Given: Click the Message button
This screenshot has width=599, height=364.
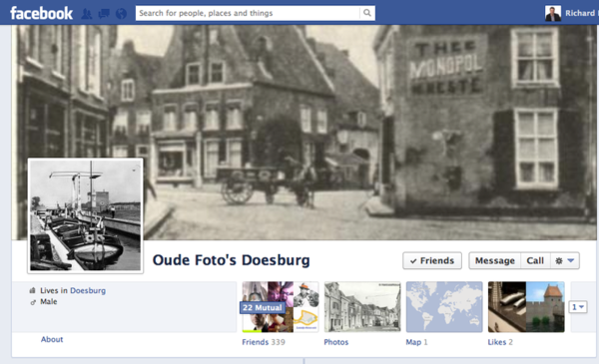Looking at the screenshot, I should tap(495, 260).
